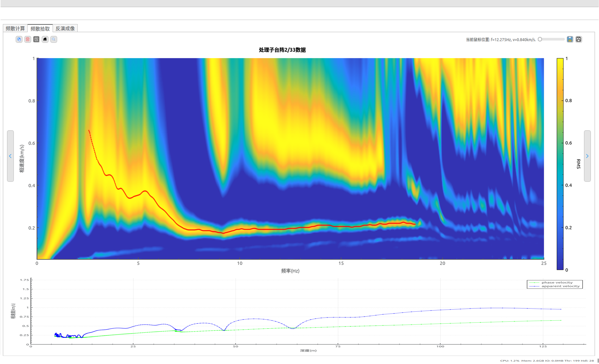
Task: Click the blue floppy disk save icon
Action: (570, 39)
